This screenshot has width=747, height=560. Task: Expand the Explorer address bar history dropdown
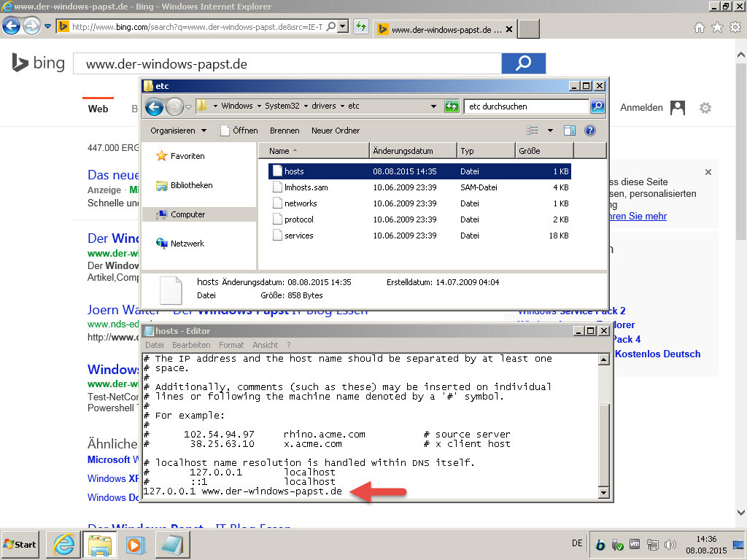434,106
